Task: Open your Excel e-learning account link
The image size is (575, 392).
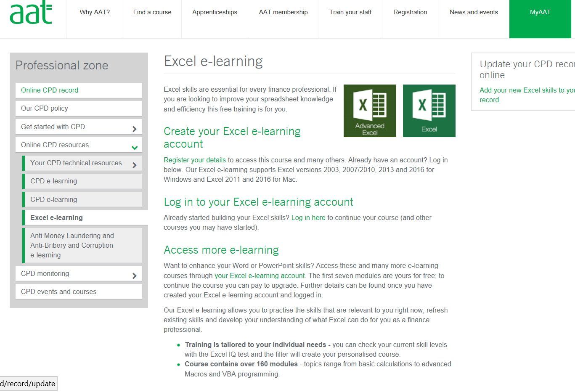Action: coord(260,275)
